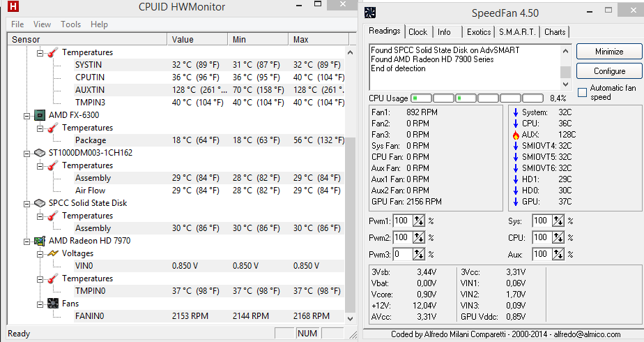Click the Aux speed spinner arrows

point(558,255)
